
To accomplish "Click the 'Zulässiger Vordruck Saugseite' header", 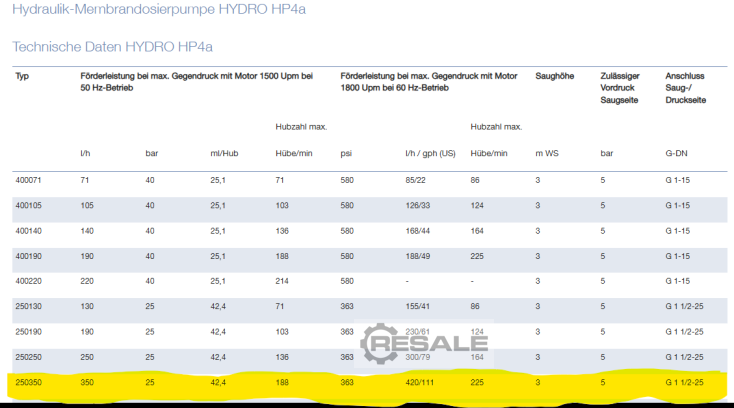I will pos(620,88).
